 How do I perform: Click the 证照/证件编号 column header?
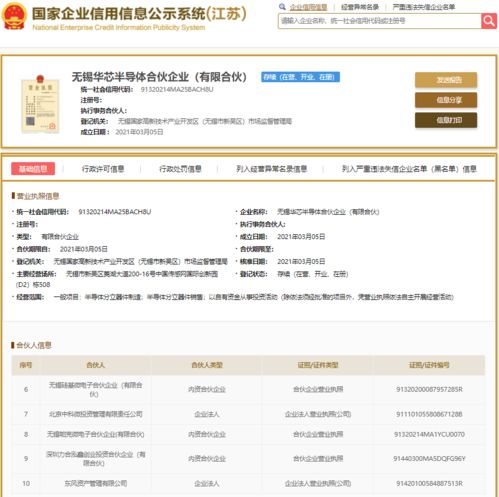[429, 365]
